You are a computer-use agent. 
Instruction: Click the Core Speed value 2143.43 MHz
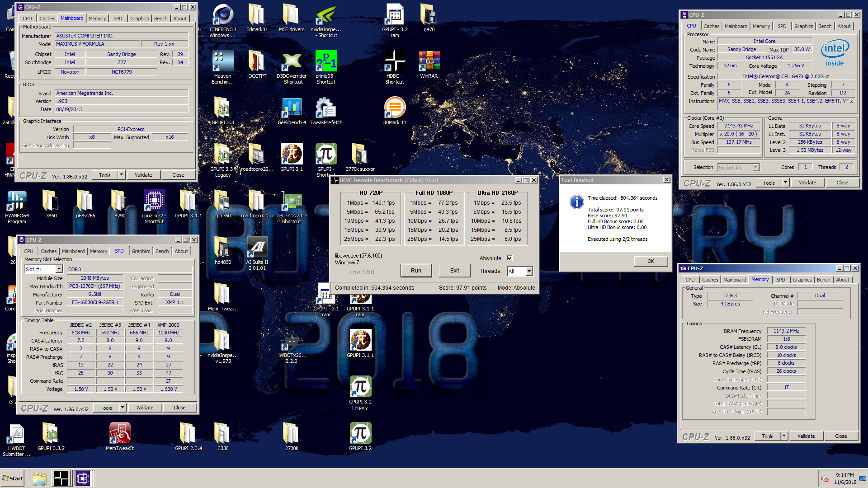point(739,126)
